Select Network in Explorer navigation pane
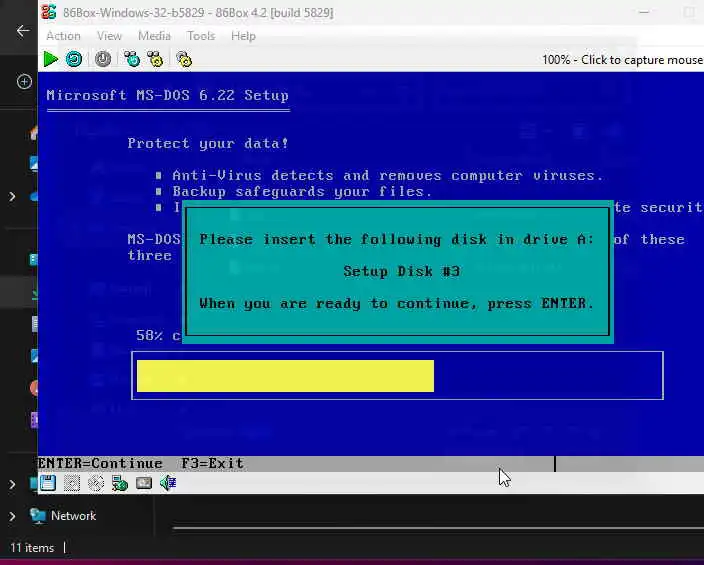This screenshot has width=704, height=565. (73, 516)
